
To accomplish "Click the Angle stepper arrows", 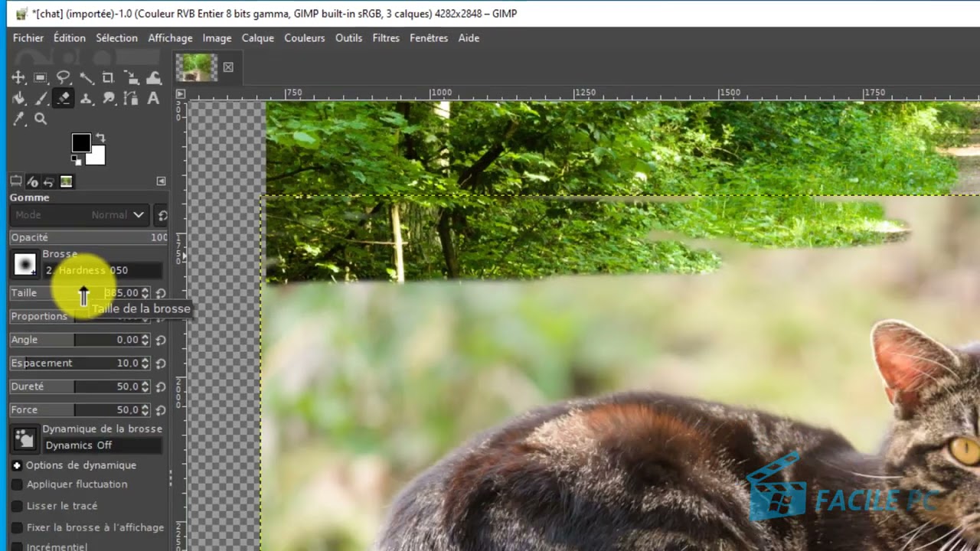I will (145, 340).
